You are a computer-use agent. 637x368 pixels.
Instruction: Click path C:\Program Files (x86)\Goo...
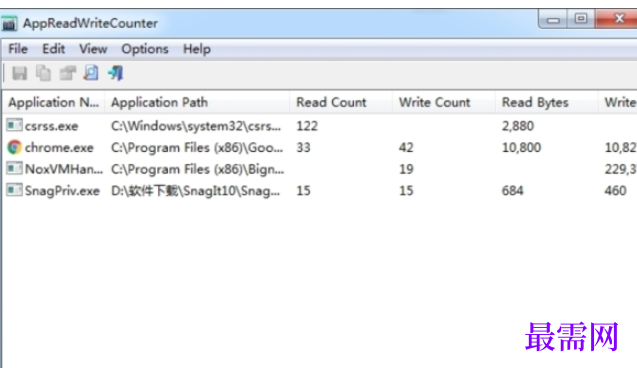click(x=197, y=147)
